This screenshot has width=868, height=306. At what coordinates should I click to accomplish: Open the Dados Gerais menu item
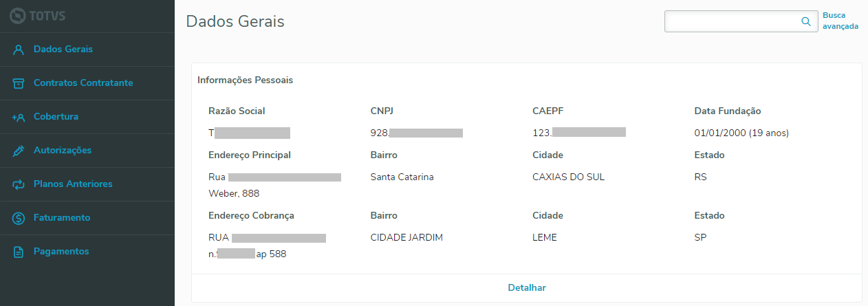pyautogui.click(x=63, y=50)
